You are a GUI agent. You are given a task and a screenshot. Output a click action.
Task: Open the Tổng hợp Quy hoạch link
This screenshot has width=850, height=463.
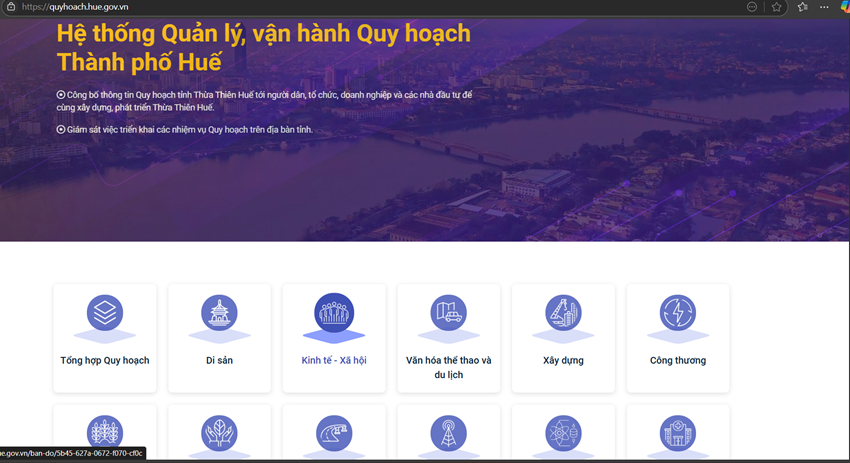(x=105, y=361)
